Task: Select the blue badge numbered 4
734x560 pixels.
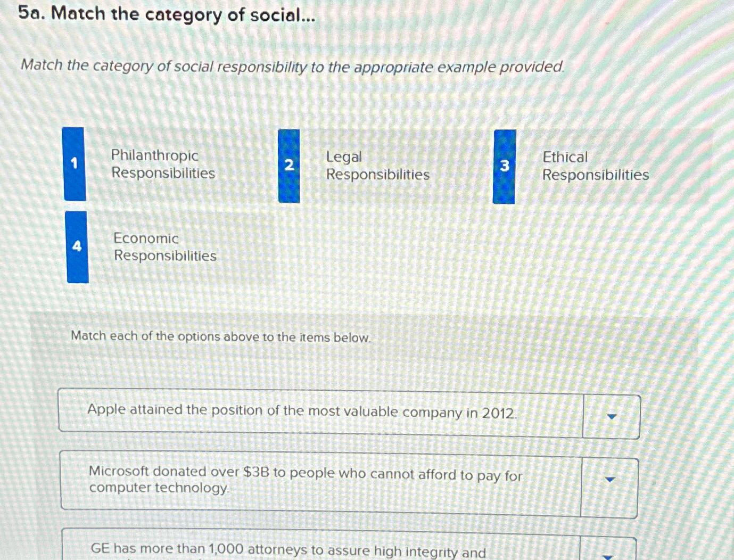Action: click(78, 246)
